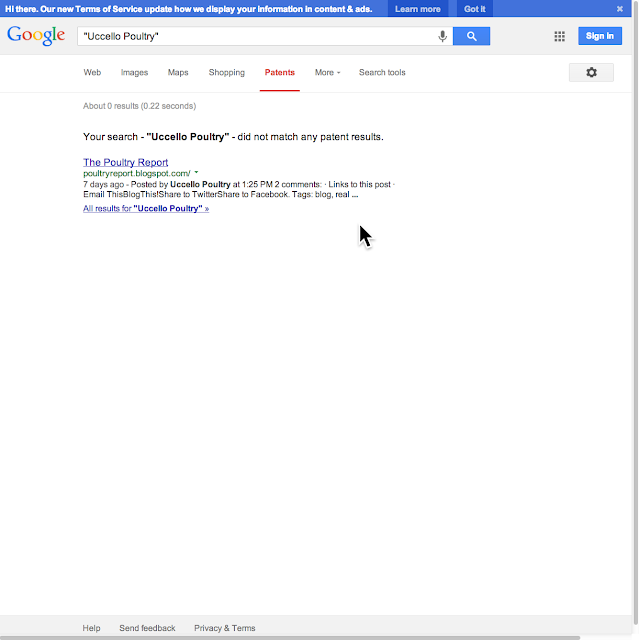
Task: Click the Got it button
Action: [x=475, y=9]
